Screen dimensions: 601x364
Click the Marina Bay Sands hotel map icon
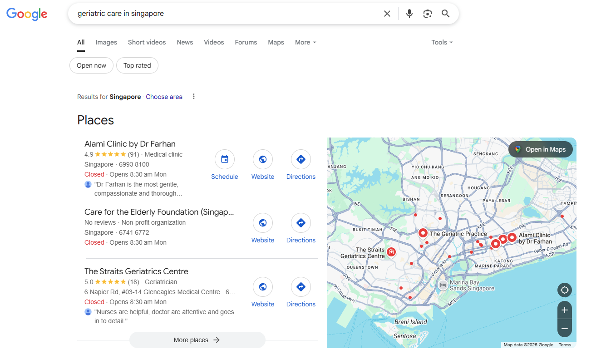click(443, 285)
